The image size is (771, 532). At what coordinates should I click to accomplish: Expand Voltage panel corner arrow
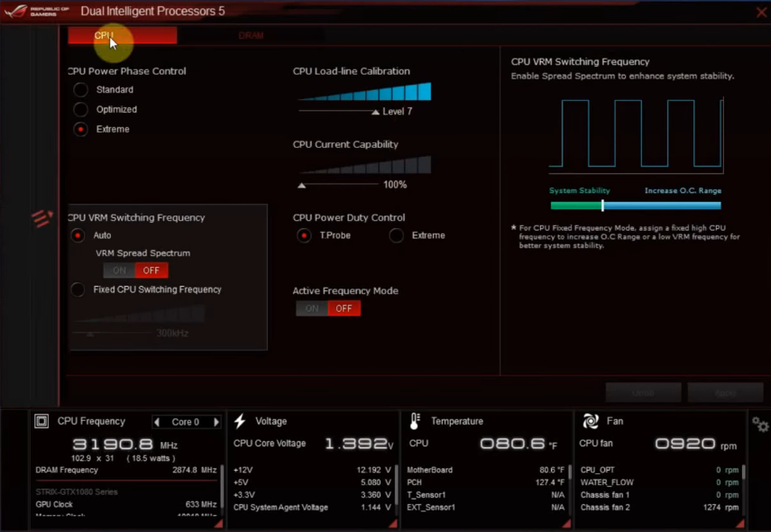[x=393, y=524]
